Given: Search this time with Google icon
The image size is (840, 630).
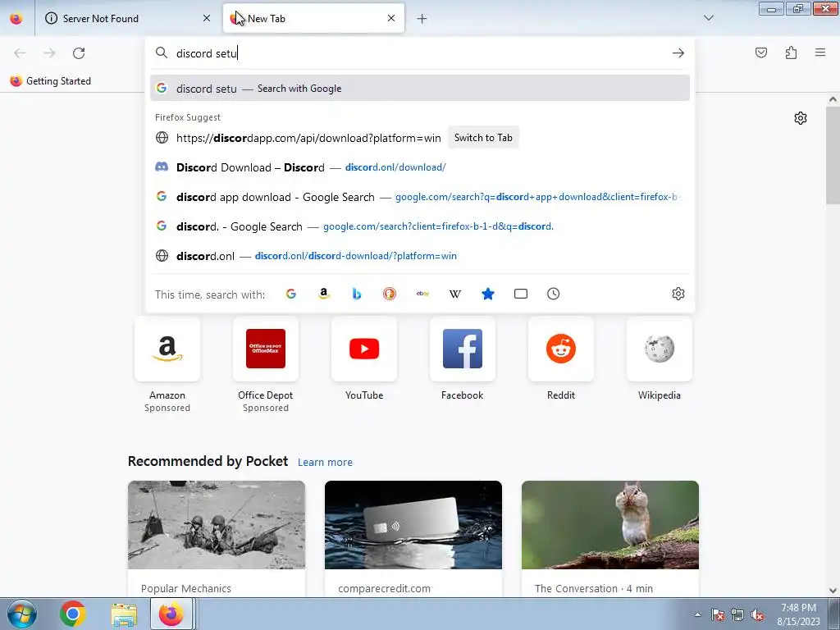Looking at the screenshot, I should pyautogui.click(x=291, y=294).
